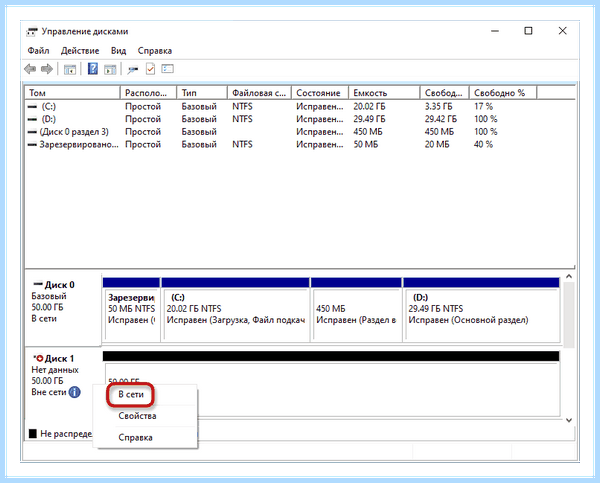
Task: Click the 17 % free percentage cell
Action: pos(483,106)
